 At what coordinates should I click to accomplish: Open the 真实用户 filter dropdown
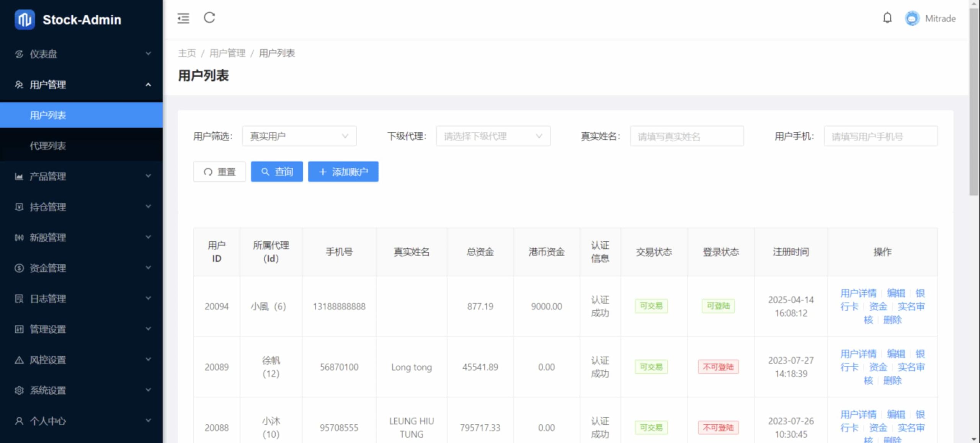pyautogui.click(x=299, y=136)
